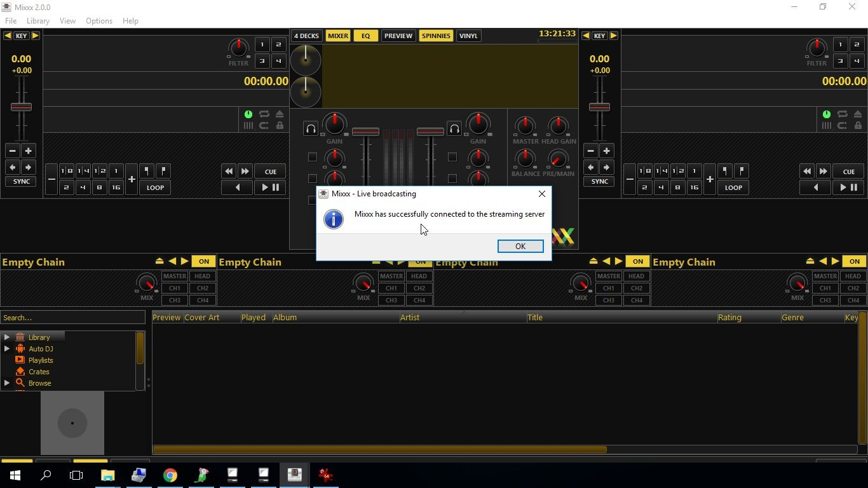Image resolution: width=868 pixels, height=488 pixels.
Task: Toggle right deck repeat icon
Action: coord(842,114)
